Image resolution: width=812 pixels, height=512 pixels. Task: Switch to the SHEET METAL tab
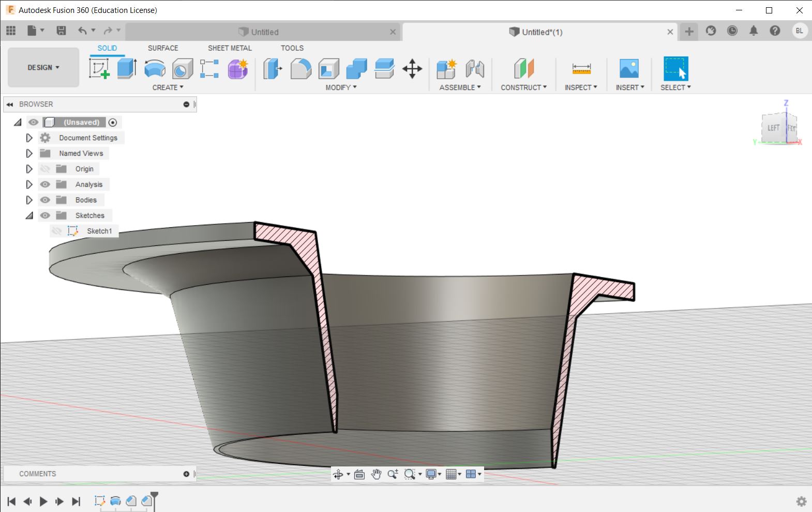coord(230,48)
